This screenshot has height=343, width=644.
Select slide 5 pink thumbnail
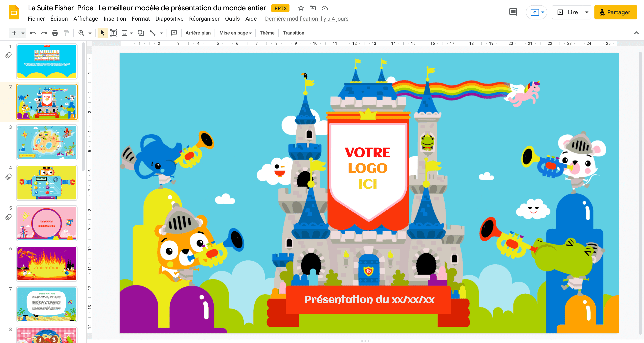tap(47, 223)
